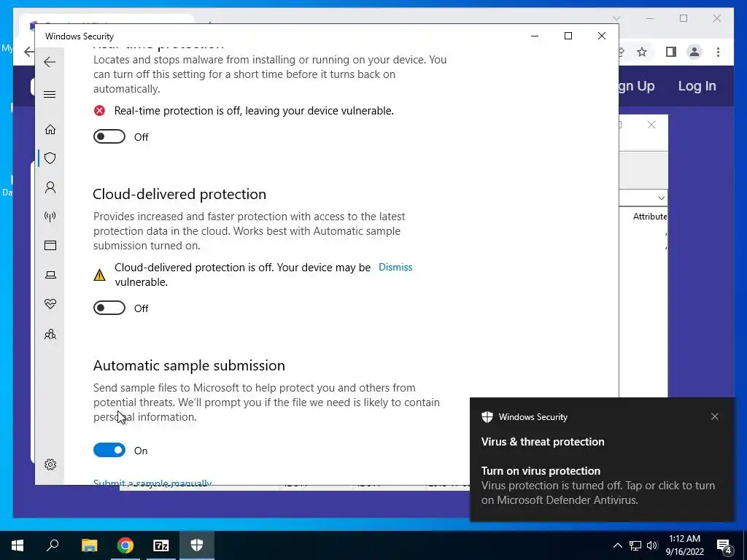
Task: Turn on Real-time protection toggle
Action: 109,136
